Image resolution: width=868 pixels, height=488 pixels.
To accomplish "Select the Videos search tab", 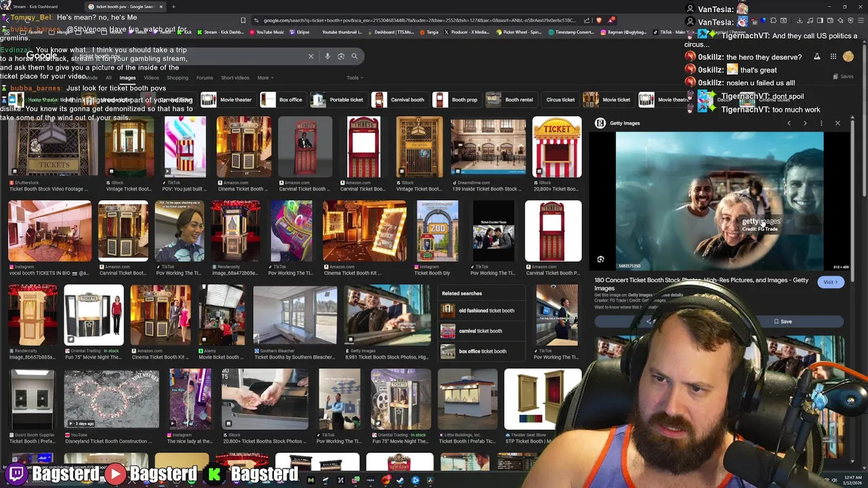I will tap(151, 78).
